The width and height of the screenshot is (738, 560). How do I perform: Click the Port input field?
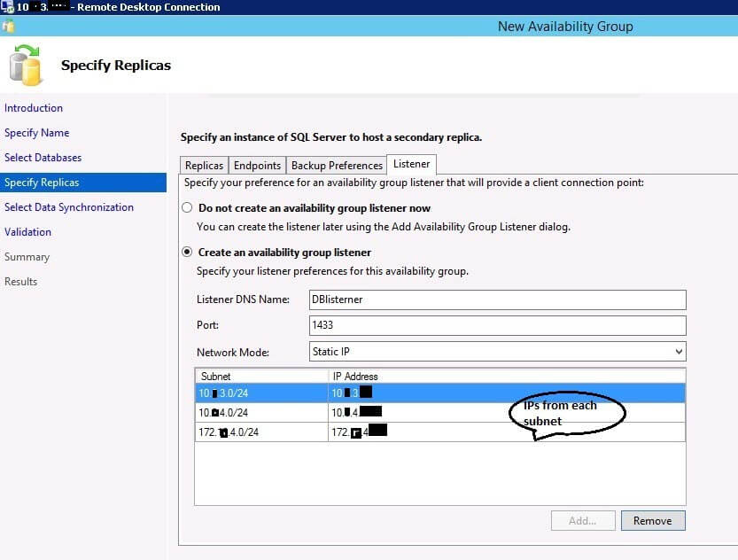tap(497, 325)
